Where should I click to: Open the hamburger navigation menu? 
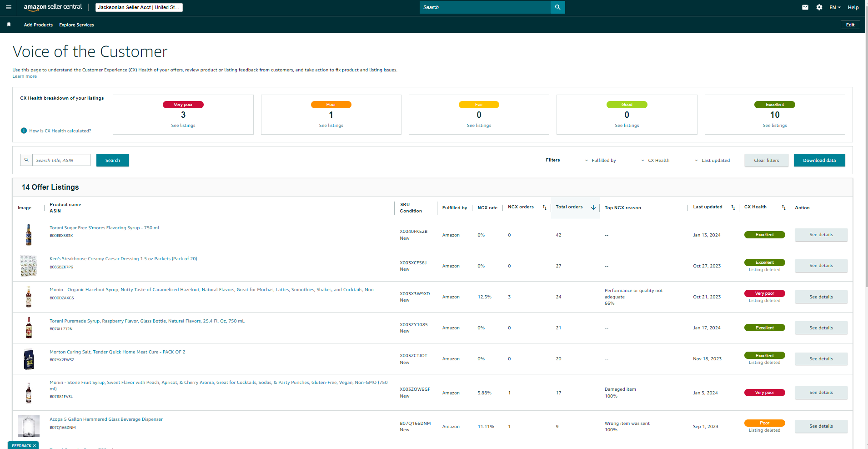[8, 7]
